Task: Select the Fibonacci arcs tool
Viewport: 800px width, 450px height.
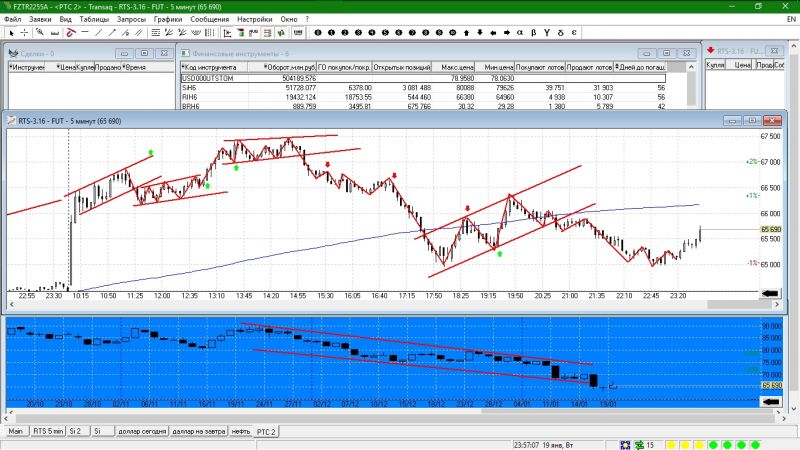Action: (x=196, y=33)
